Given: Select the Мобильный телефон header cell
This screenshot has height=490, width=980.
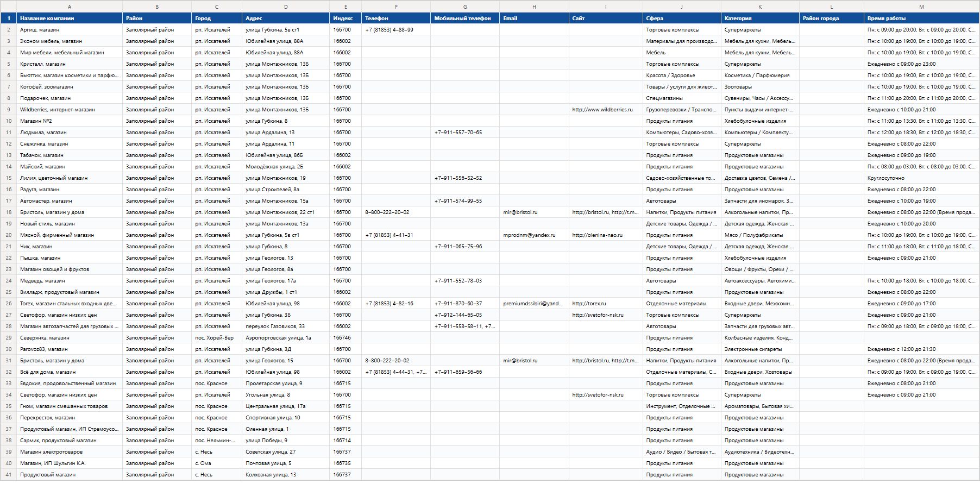Looking at the screenshot, I should (465, 18).
